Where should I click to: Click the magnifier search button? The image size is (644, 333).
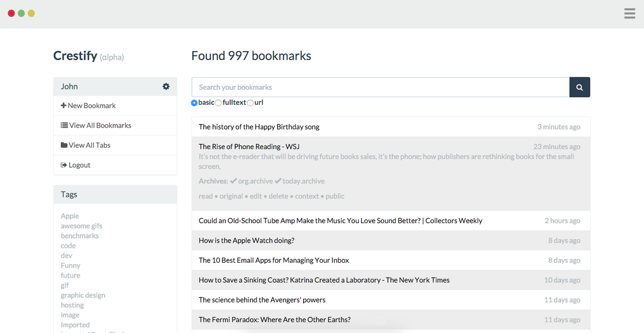(x=579, y=87)
